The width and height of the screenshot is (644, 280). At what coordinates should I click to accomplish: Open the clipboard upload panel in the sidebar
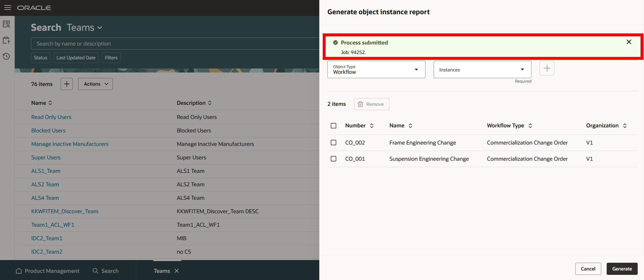[6, 40]
